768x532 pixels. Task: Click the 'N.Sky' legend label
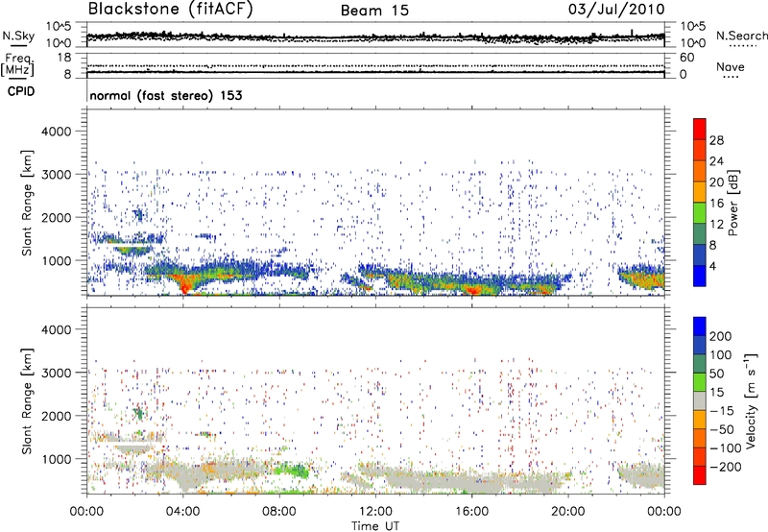point(18,36)
